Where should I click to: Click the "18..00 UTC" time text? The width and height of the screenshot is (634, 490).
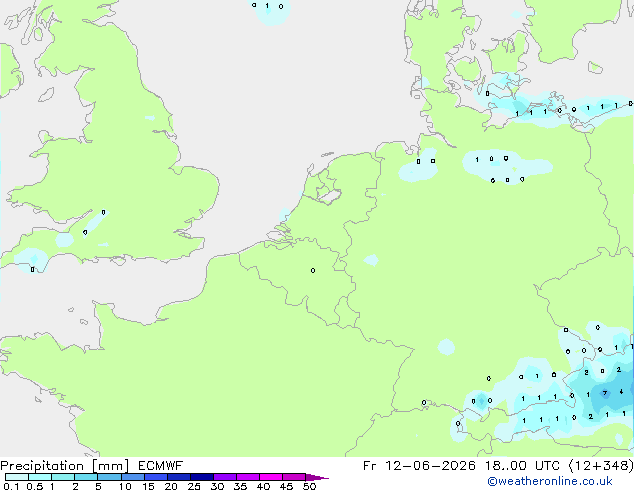coord(522,466)
